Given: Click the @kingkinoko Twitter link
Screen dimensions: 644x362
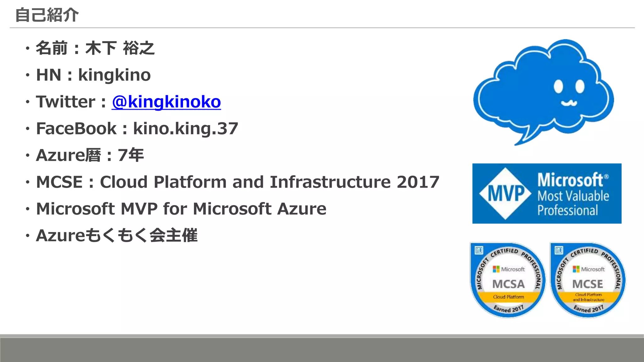Looking at the screenshot, I should 166,102.
